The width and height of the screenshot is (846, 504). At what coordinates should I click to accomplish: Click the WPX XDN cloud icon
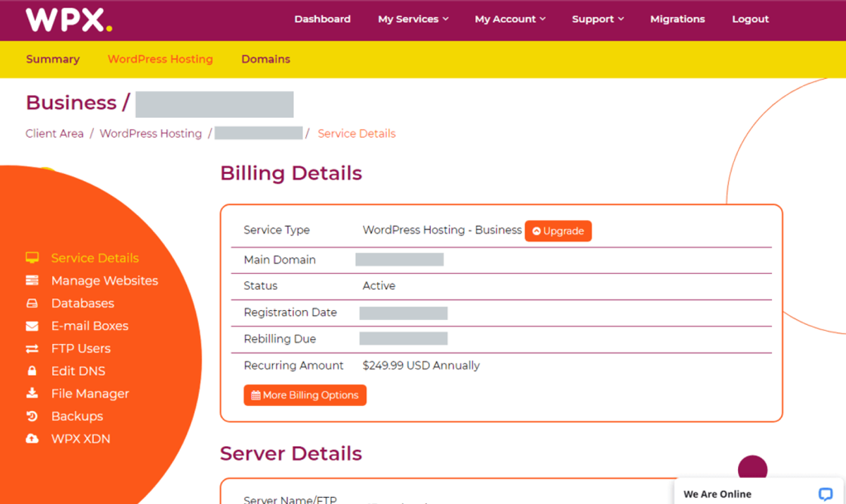click(x=32, y=438)
